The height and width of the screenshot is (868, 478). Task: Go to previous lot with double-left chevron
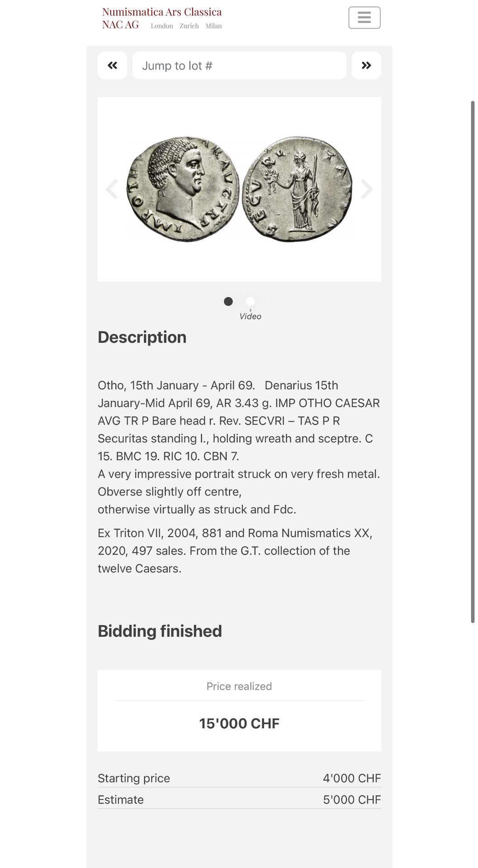112,66
